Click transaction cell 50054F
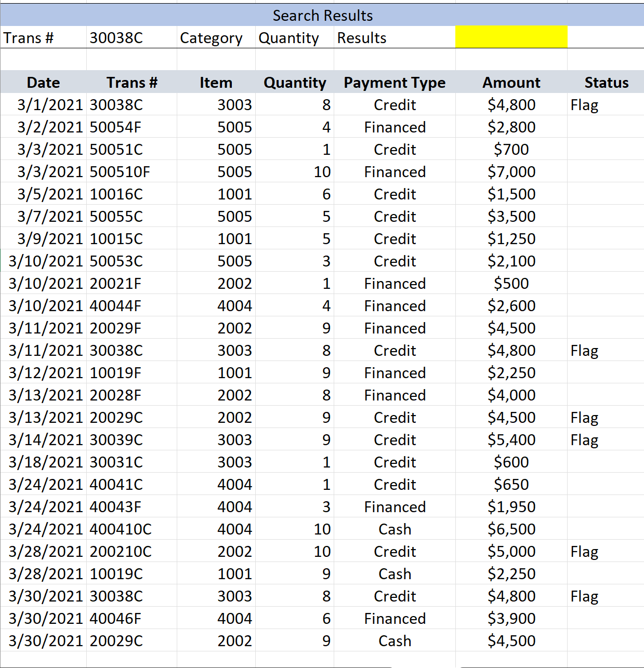Viewport: 644px width, 668px height. pos(132,127)
